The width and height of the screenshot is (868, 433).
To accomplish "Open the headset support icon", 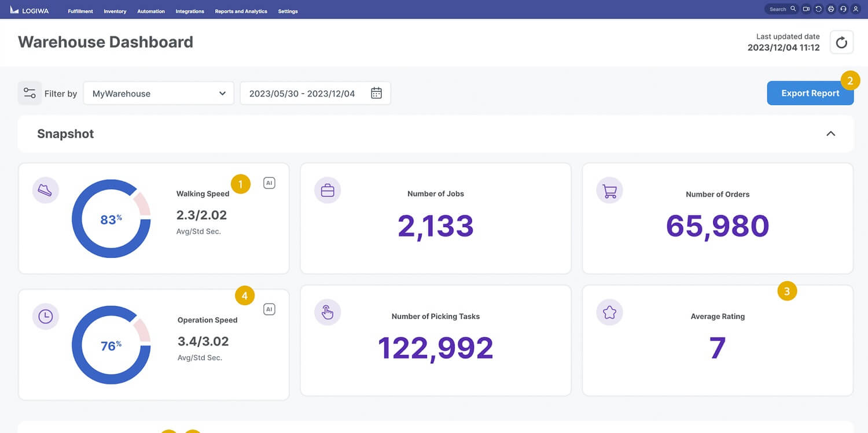I will (843, 9).
